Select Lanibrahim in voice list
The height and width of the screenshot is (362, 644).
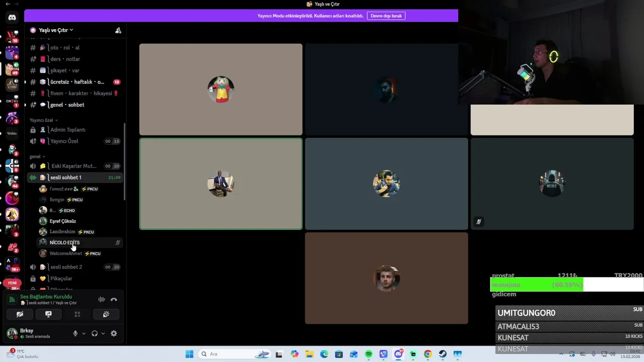click(x=79, y=232)
